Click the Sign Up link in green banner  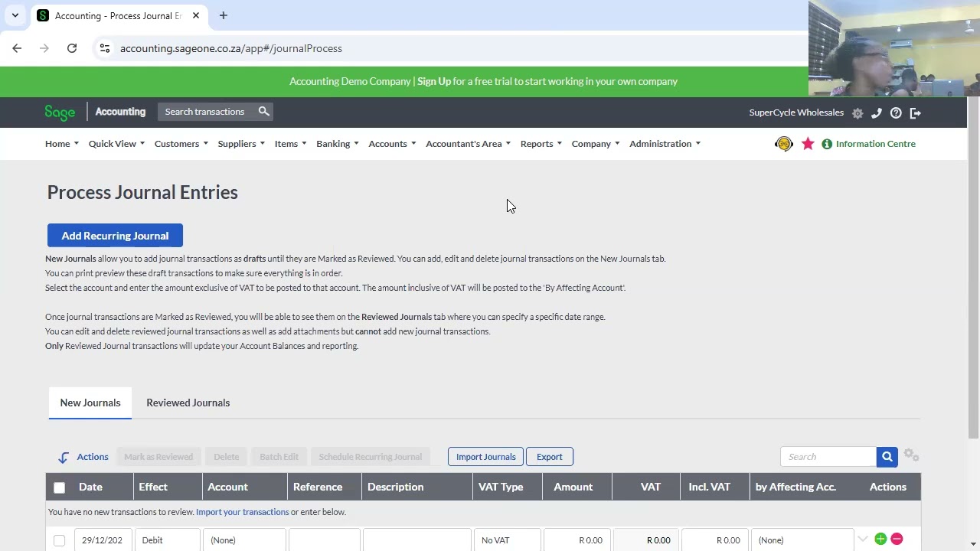tap(434, 81)
